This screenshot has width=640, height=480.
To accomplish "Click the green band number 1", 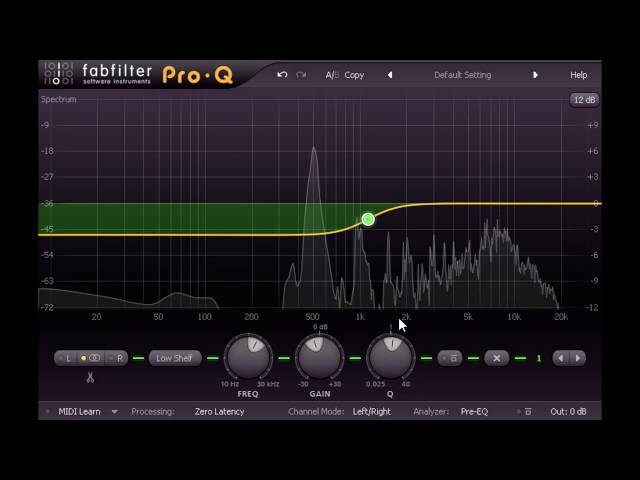I will 539,358.
